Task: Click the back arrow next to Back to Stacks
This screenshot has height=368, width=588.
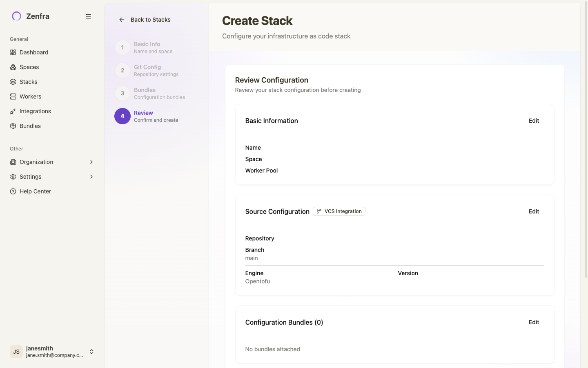Action: 121,20
